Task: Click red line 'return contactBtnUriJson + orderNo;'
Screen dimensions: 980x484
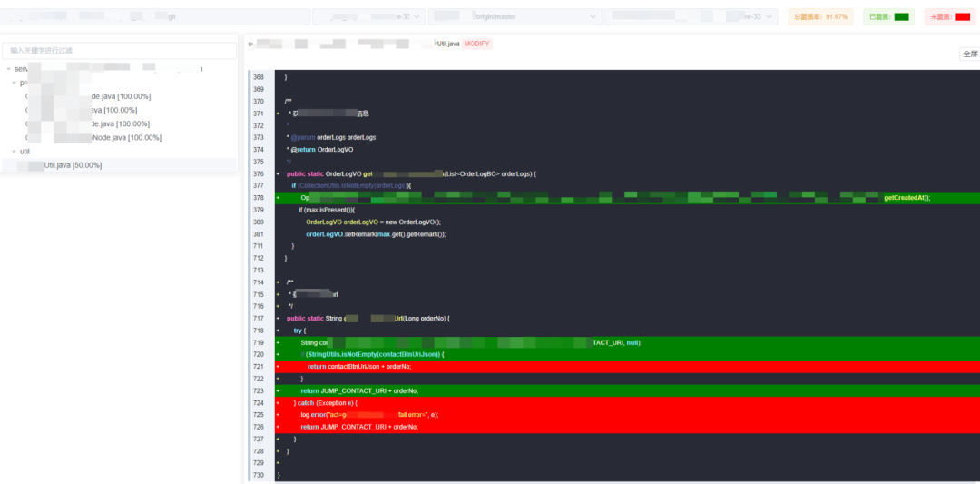Action: point(627,367)
